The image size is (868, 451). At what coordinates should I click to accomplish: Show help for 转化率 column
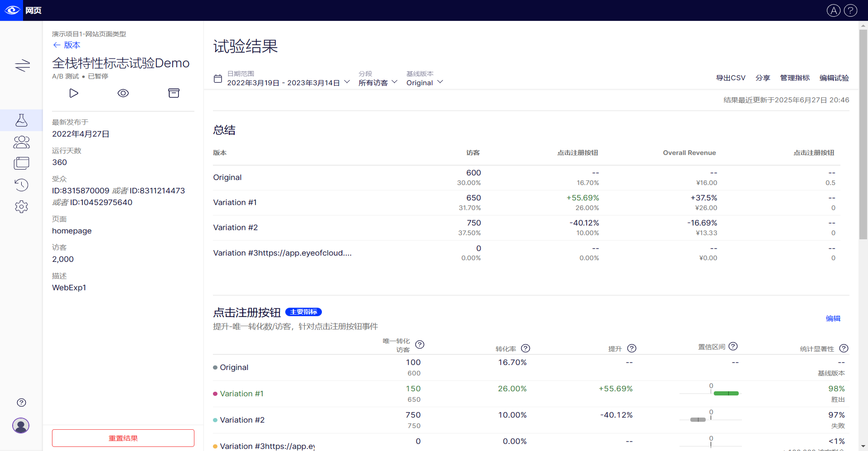pyautogui.click(x=525, y=348)
